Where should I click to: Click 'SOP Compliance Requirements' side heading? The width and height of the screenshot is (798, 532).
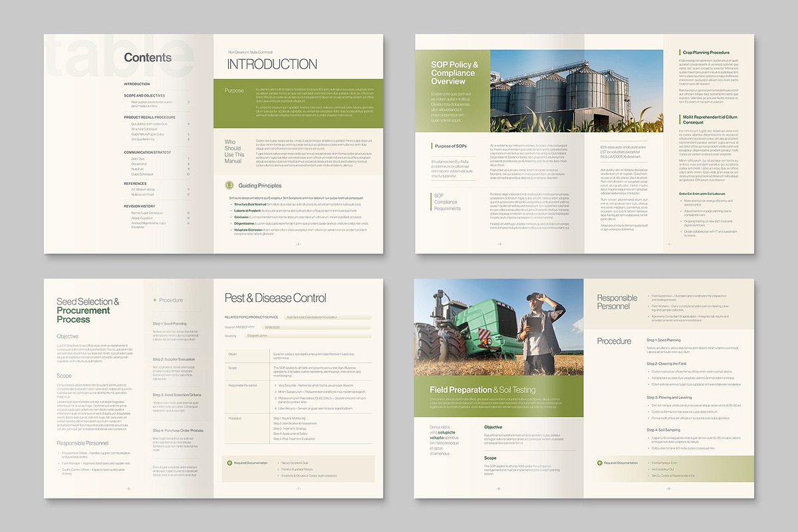pos(446,202)
